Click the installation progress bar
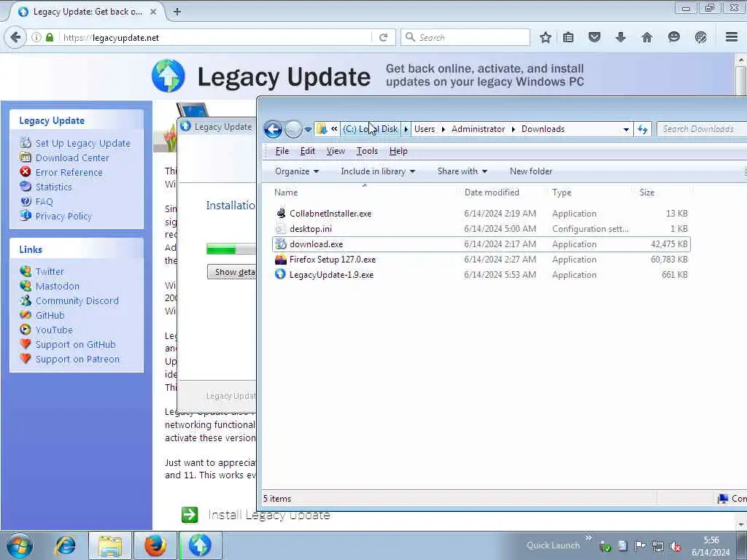This screenshot has width=747, height=560. 231,249
